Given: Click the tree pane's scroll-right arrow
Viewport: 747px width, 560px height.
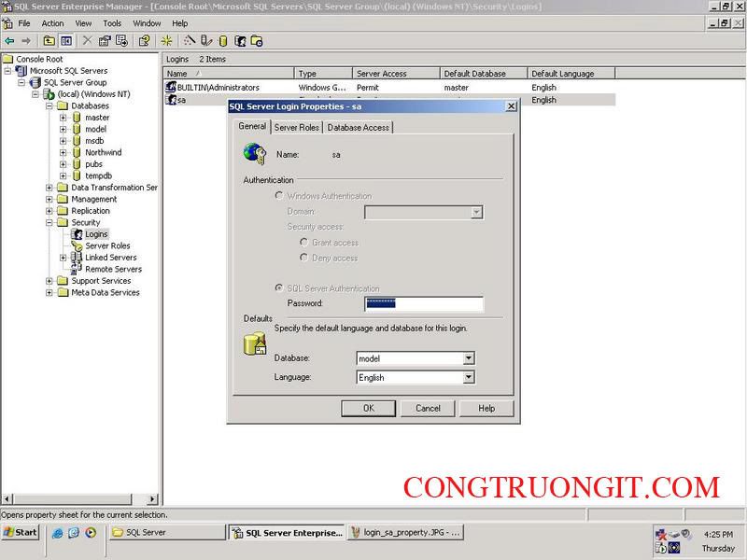Looking at the screenshot, I should pyautogui.click(x=152, y=499).
